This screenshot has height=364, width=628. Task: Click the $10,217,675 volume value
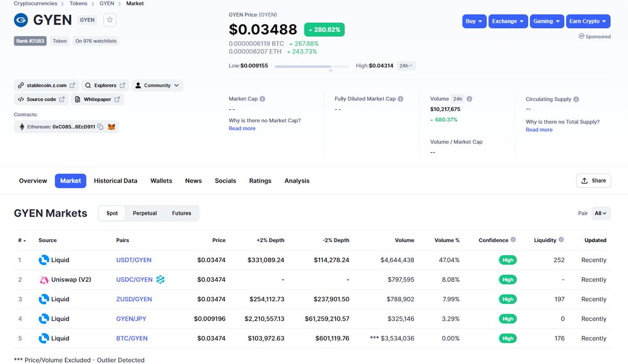[x=445, y=109]
